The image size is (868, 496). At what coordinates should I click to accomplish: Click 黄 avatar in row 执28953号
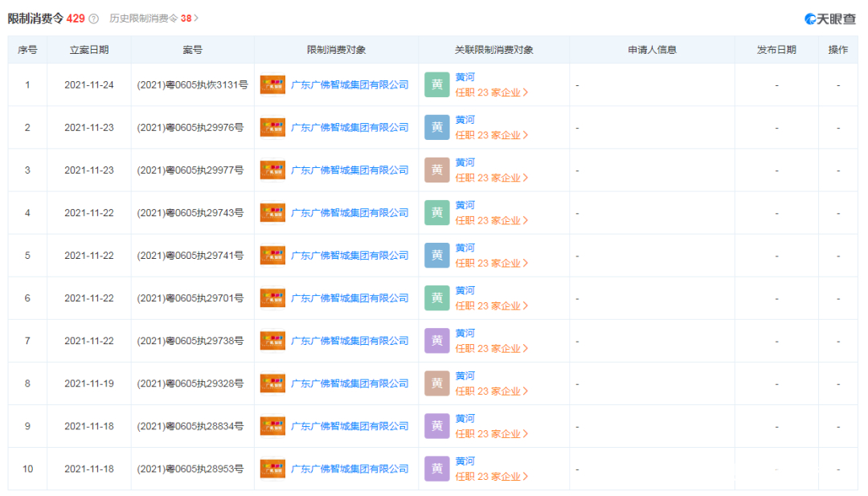coord(436,469)
